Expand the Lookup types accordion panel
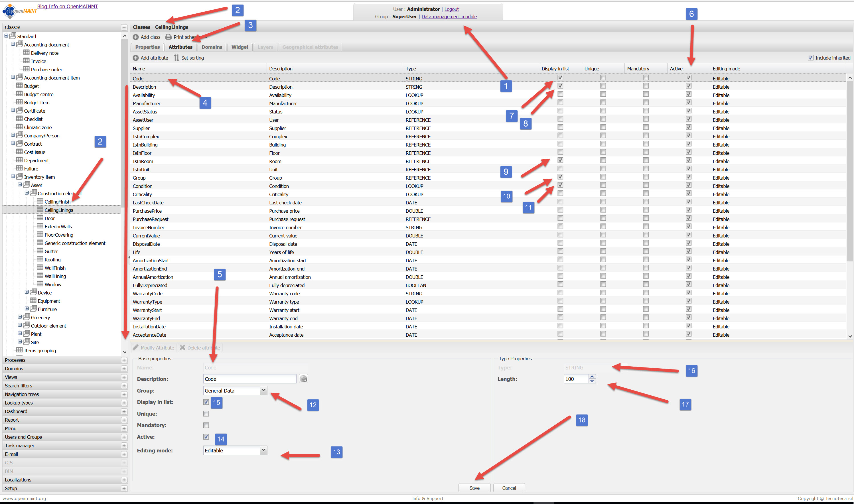 (x=124, y=403)
